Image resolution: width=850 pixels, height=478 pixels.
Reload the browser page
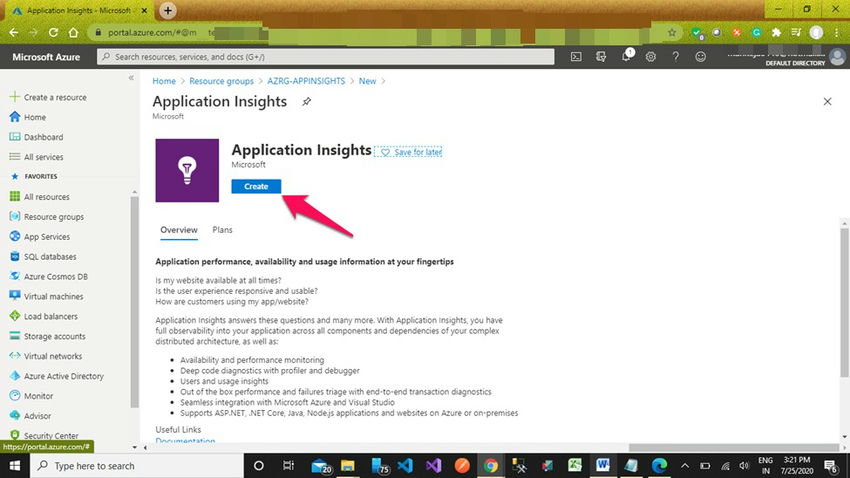click(53, 33)
